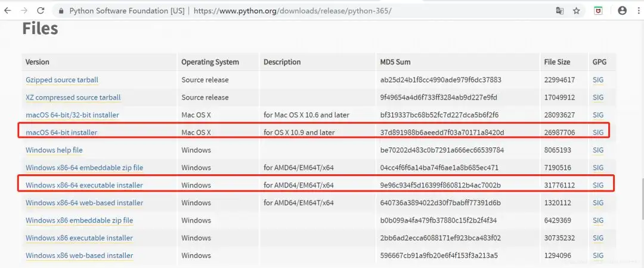Download the macOS 64-bit installer

point(61,133)
